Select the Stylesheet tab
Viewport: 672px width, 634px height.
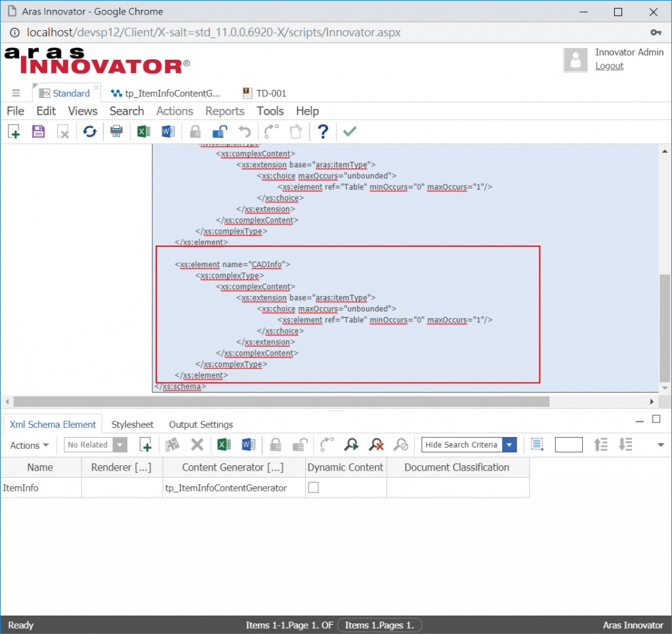[133, 425]
